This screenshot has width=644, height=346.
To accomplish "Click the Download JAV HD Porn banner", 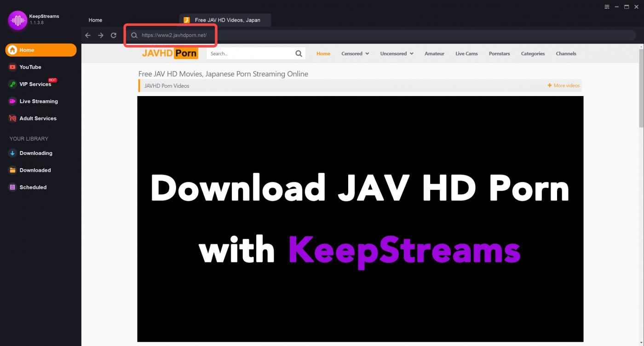I will coord(360,219).
